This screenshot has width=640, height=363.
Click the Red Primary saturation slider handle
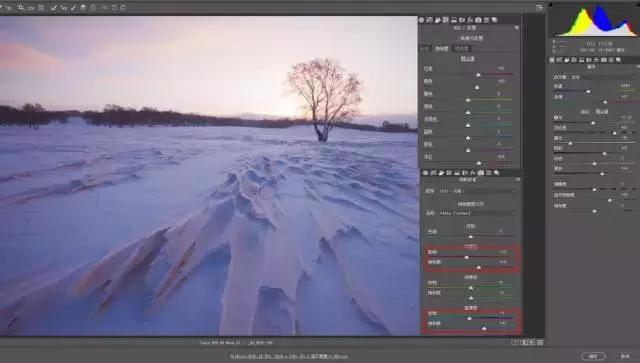(479, 267)
